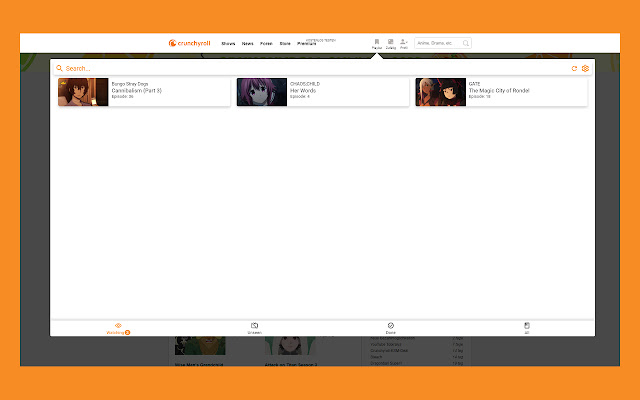Select 'Cannibalism (Part 3)' episode title
Image resolution: width=640 pixels, height=400 pixels.
coord(137,91)
